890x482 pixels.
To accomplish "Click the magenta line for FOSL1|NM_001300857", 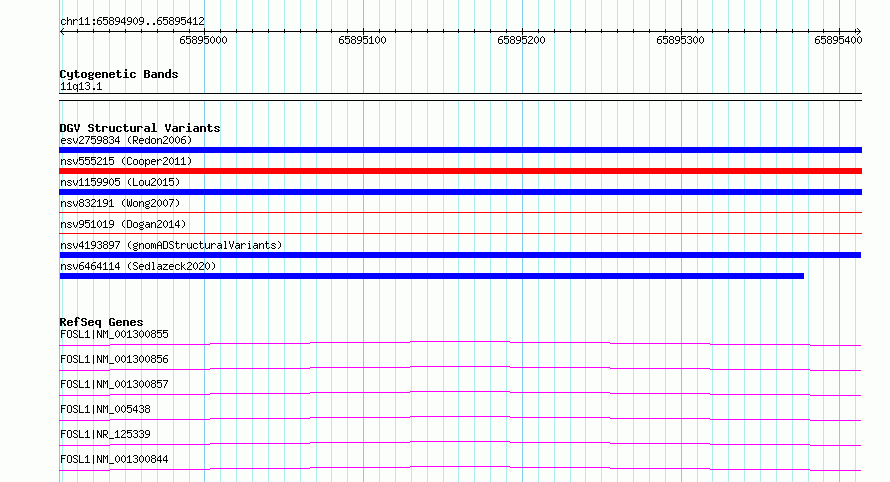I will coord(460,393).
